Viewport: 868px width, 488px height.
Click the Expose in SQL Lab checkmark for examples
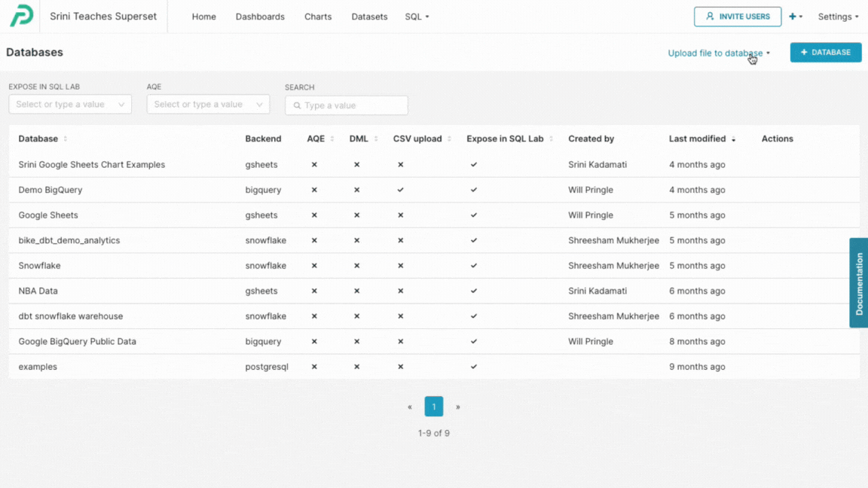point(474,367)
